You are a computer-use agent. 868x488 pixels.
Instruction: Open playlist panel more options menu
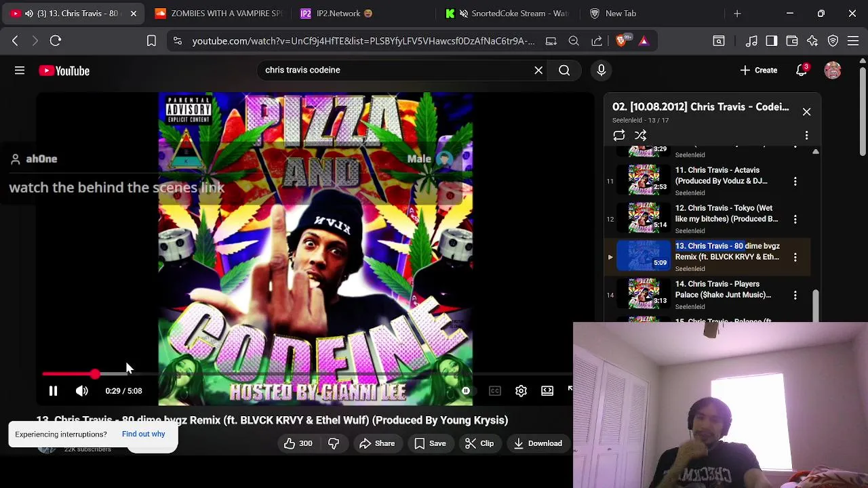[x=806, y=136]
